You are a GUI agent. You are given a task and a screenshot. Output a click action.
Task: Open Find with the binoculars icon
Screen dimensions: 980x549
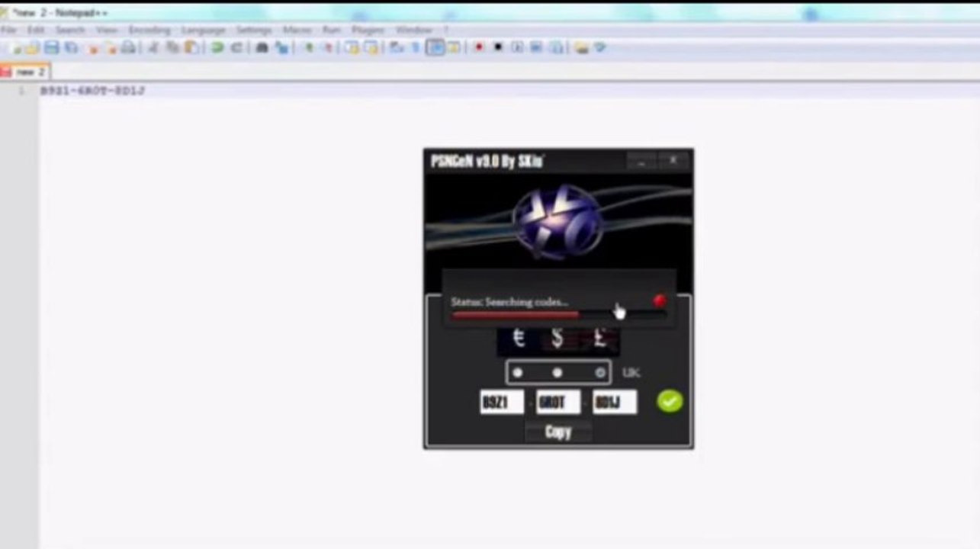[262, 47]
